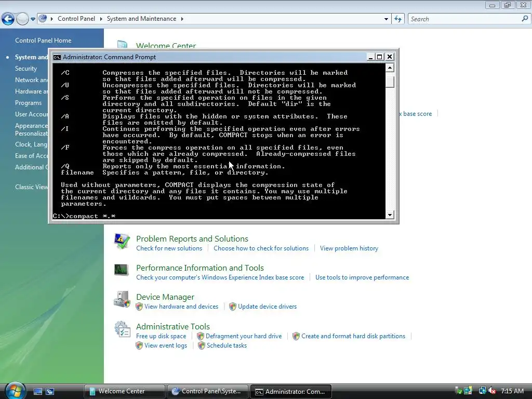
Task: Open Device Manager heading link
Action: (x=165, y=297)
